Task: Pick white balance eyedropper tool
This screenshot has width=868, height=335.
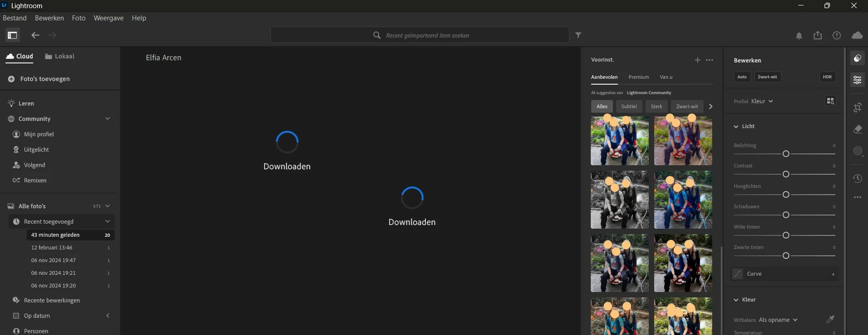Action: 830,319
